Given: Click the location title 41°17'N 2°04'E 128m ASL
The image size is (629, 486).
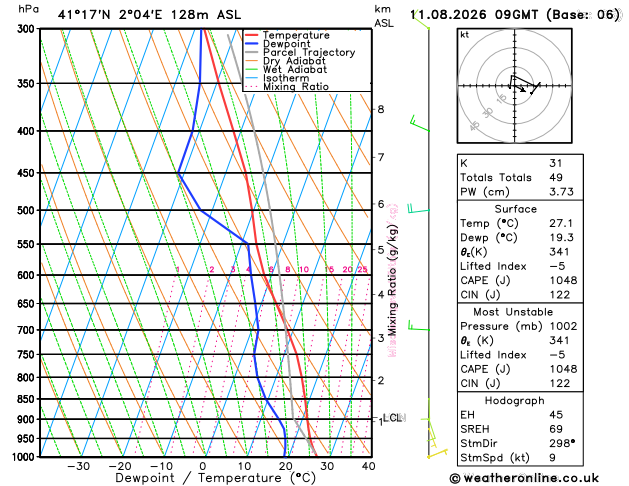Looking at the screenshot, I should [x=149, y=15].
